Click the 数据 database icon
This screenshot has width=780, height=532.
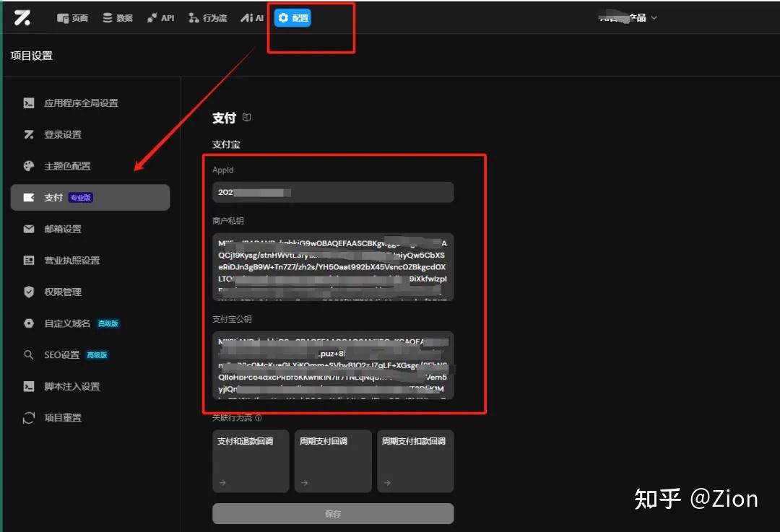(107, 18)
